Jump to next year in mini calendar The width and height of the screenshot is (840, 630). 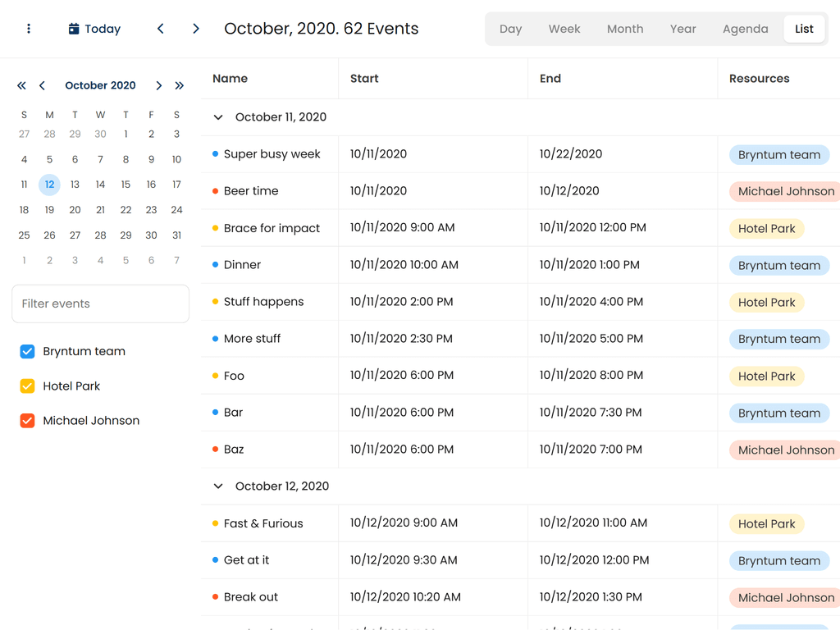180,85
